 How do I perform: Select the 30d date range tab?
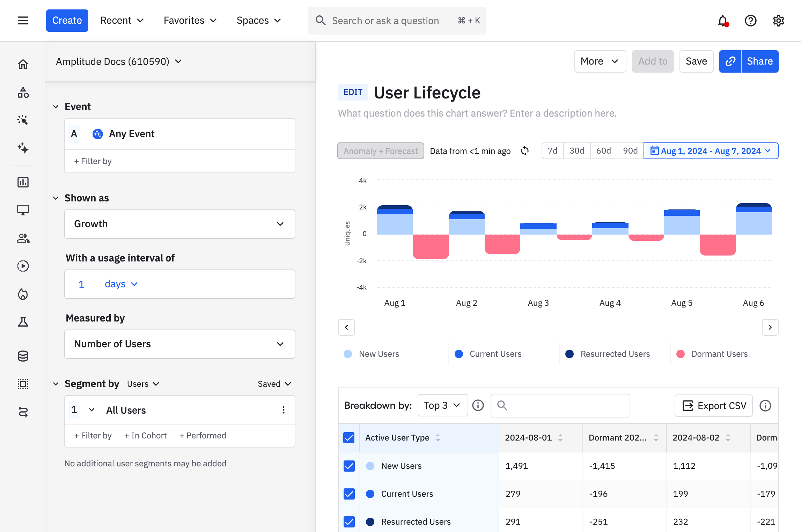click(576, 151)
